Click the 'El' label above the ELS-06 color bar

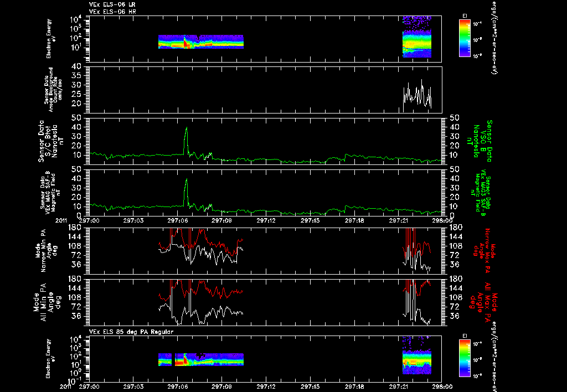tap(465, 16)
